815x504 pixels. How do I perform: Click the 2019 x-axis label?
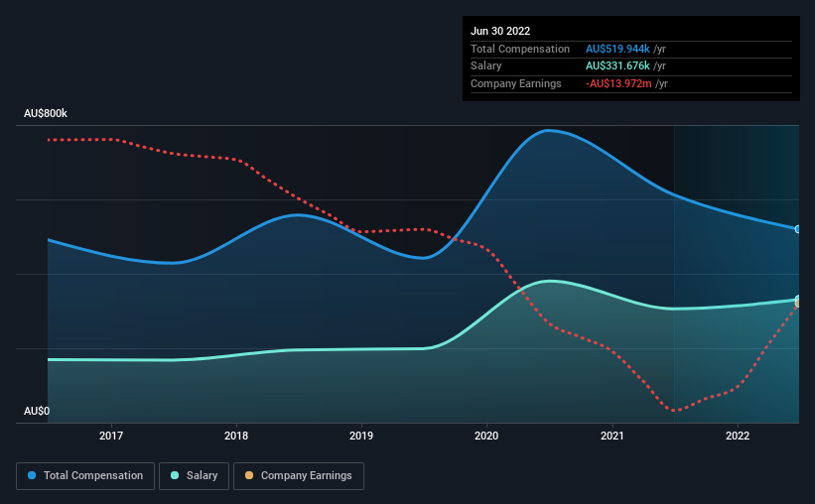(361, 436)
